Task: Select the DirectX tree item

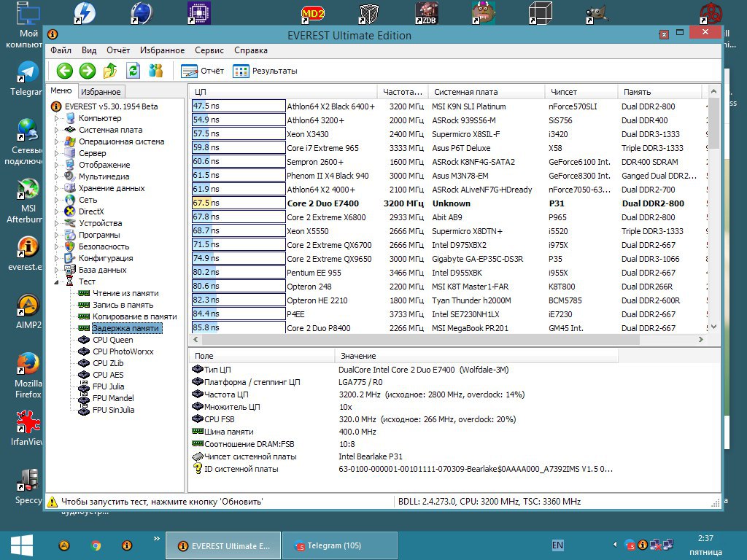Action: (91, 211)
